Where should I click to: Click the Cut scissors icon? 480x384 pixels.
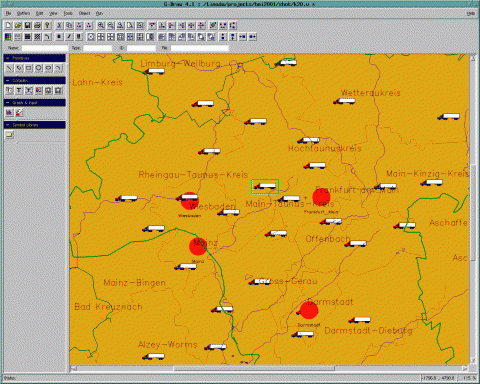(59, 25)
